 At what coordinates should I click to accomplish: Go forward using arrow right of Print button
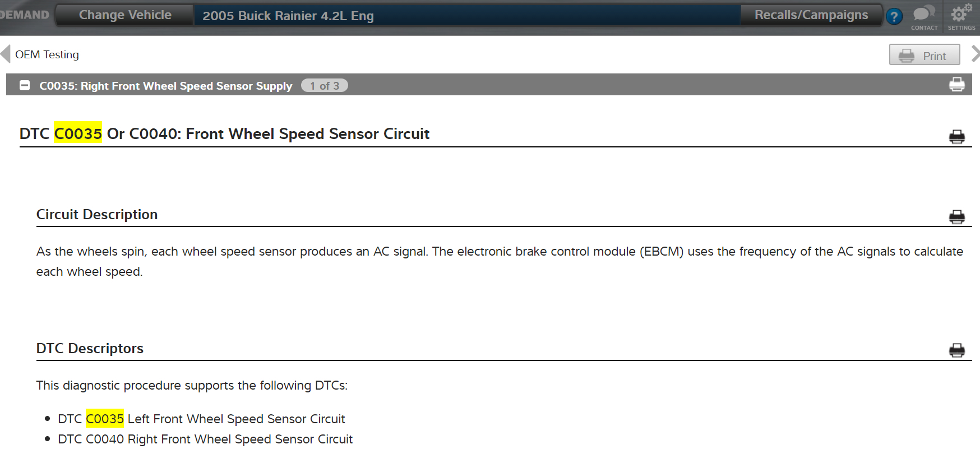pyautogui.click(x=976, y=54)
